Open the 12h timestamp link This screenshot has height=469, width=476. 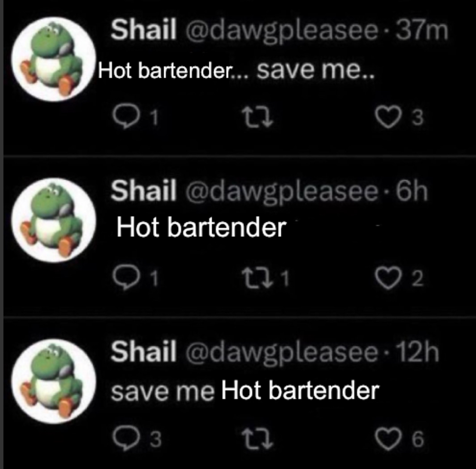418,353
